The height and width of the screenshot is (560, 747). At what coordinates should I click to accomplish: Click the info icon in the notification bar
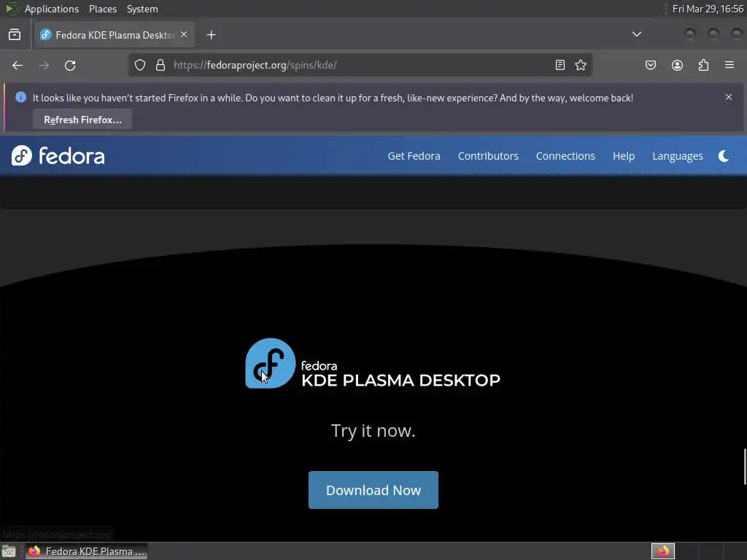coord(20,97)
